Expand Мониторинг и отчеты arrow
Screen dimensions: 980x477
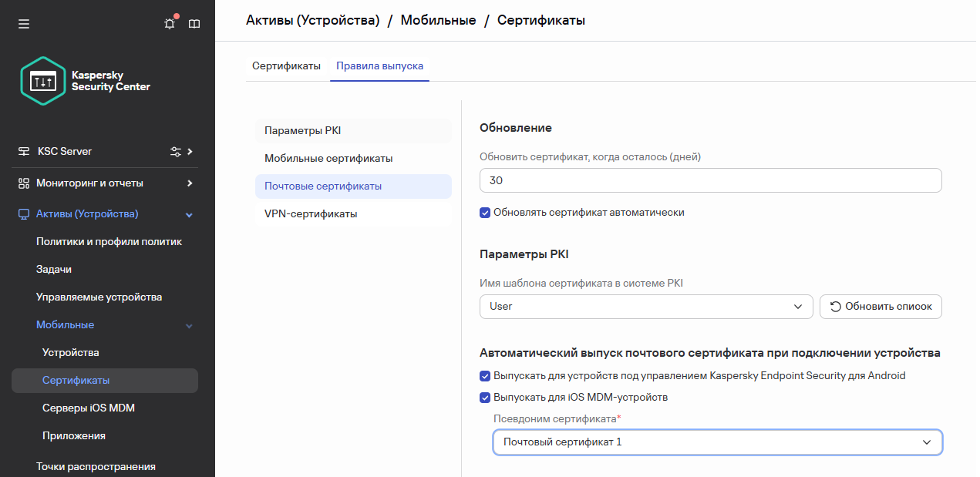click(190, 183)
